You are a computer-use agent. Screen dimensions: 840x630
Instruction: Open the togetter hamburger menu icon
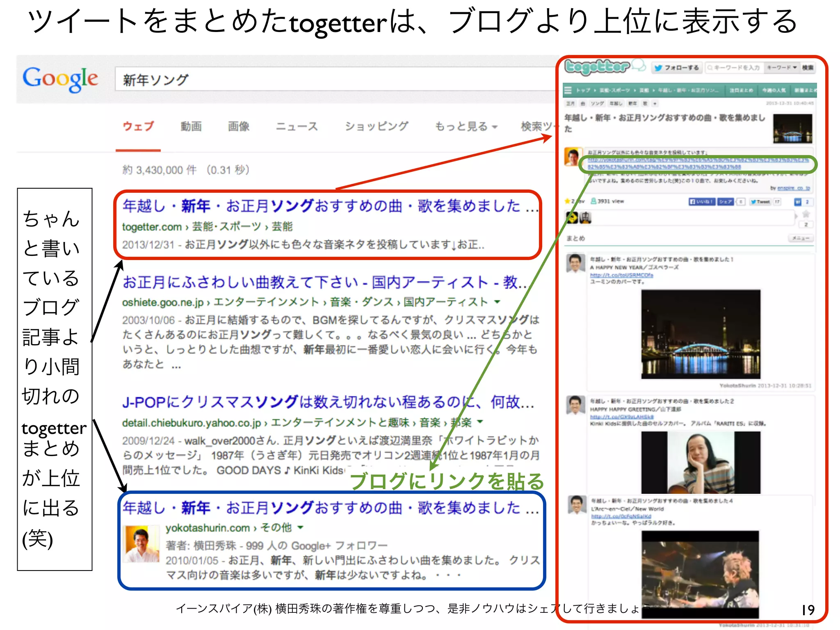[x=568, y=90]
